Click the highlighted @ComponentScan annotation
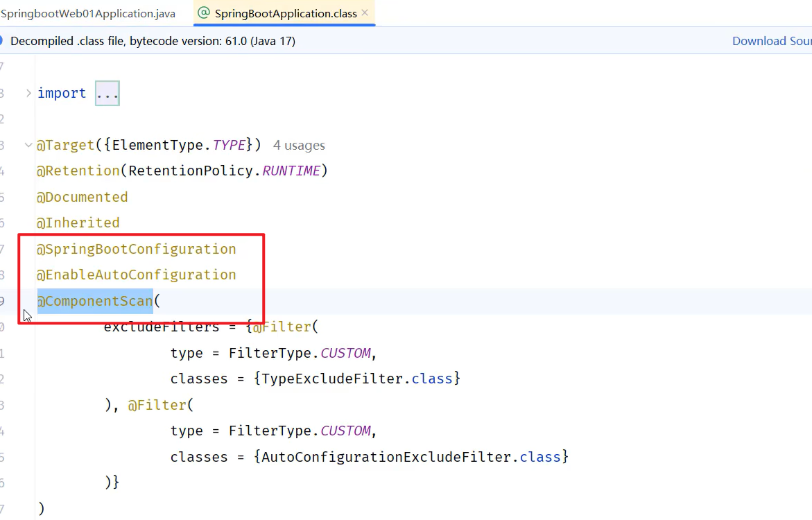This screenshot has width=812, height=520. pos(95,301)
